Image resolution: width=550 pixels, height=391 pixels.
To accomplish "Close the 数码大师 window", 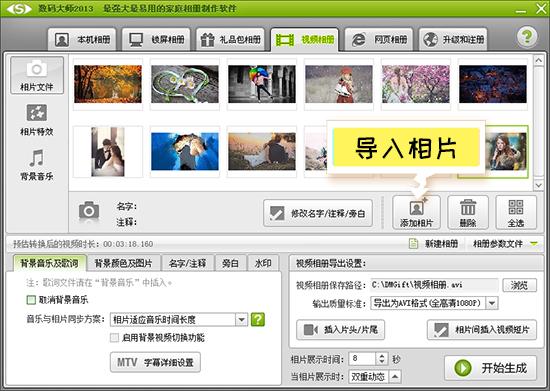I will (541, 9).
